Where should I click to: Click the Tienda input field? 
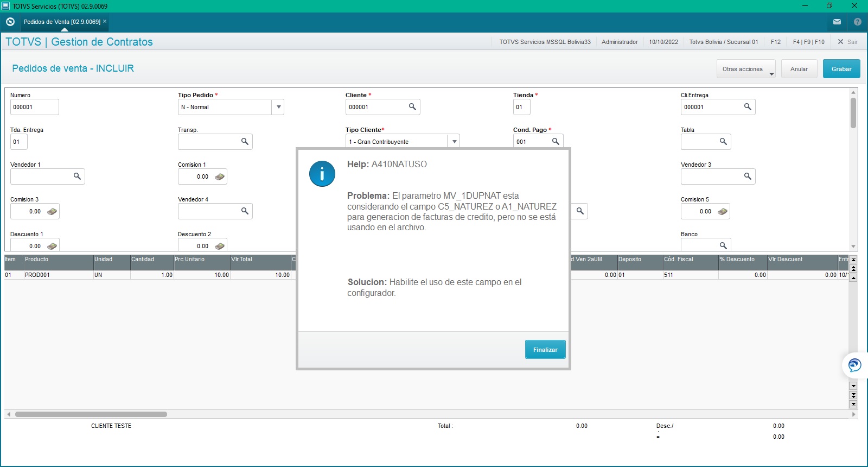pyautogui.click(x=522, y=107)
